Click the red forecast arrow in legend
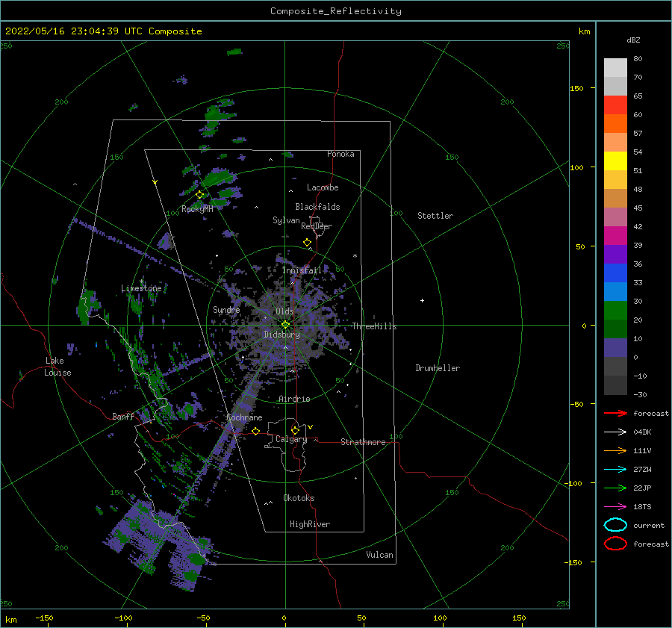The width and height of the screenshot is (672, 628). tap(615, 413)
